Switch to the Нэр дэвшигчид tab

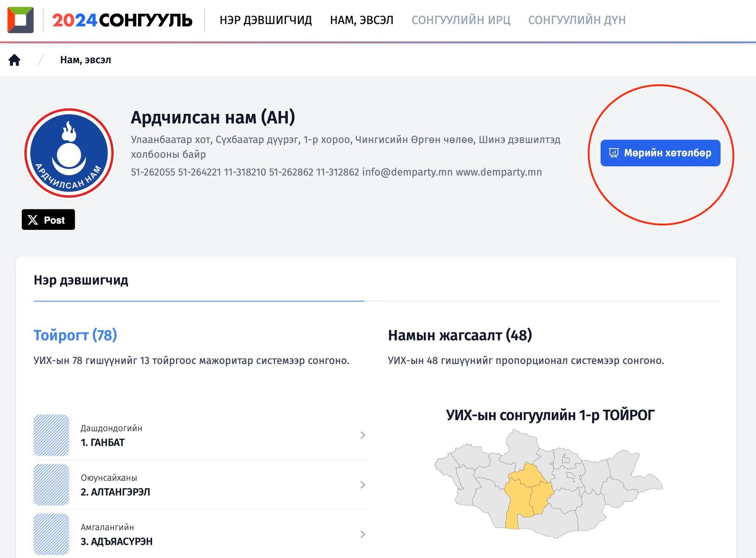click(81, 280)
